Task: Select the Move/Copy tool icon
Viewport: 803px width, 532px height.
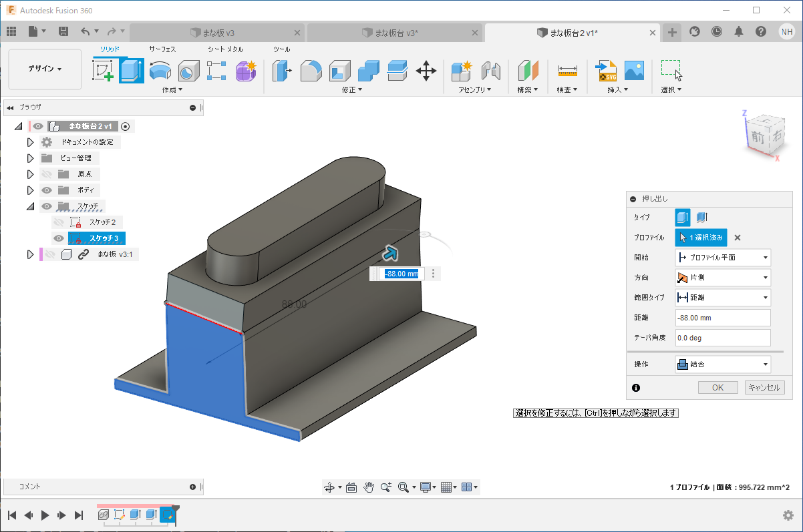Action: [x=426, y=70]
